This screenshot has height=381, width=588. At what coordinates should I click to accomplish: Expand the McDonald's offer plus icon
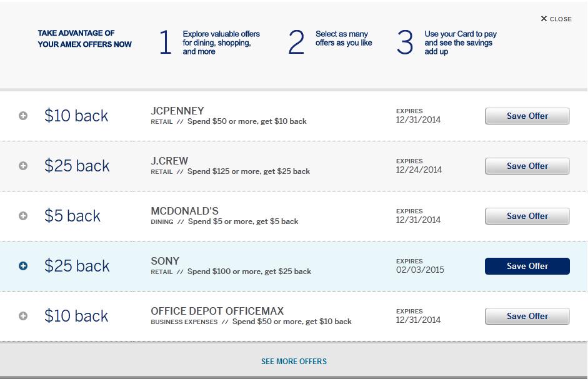(x=23, y=216)
